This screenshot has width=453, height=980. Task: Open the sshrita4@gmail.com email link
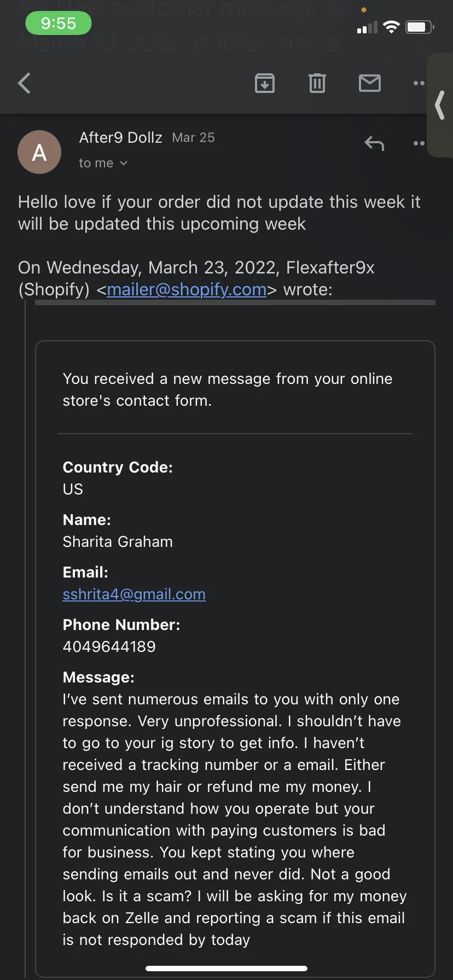[134, 594]
